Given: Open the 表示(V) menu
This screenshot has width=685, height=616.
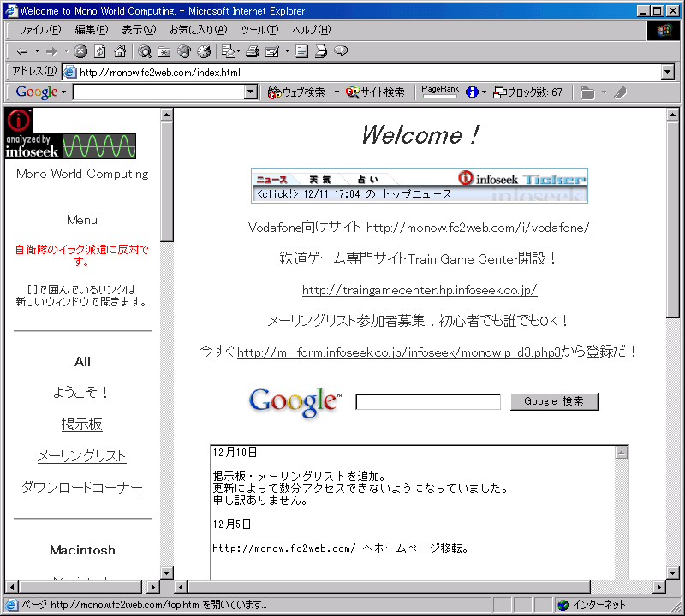Looking at the screenshot, I should [139, 30].
